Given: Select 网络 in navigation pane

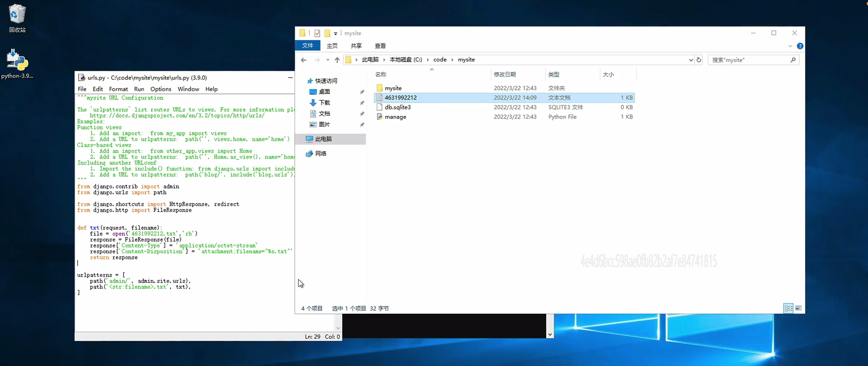Looking at the screenshot, I should tap(321, 154).
